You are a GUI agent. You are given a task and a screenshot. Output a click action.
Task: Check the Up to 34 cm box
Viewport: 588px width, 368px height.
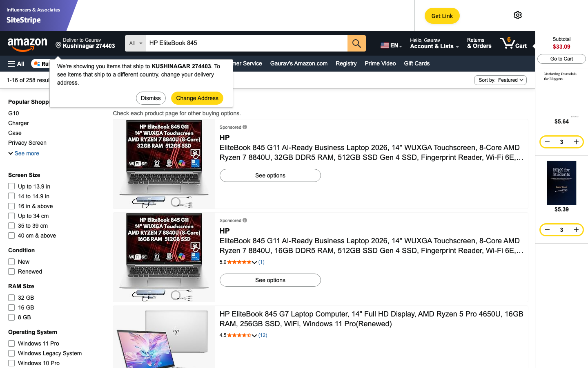point(11,216)
